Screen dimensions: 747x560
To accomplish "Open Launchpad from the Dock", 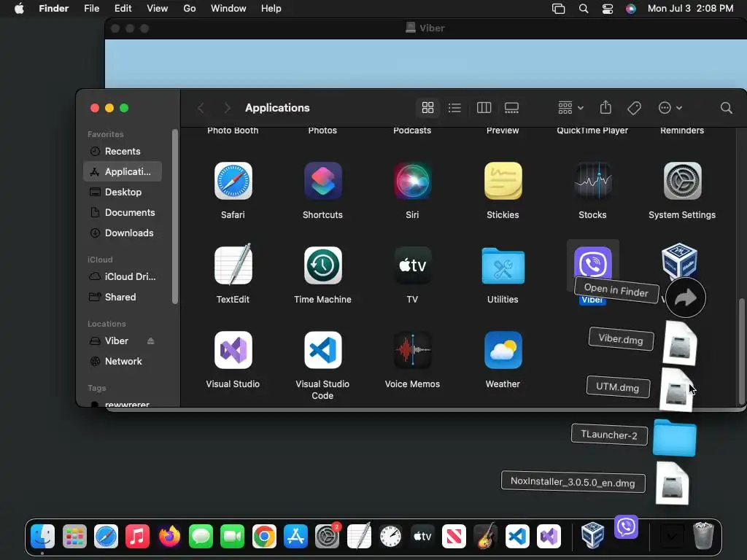I will click(x=74, y=537).
